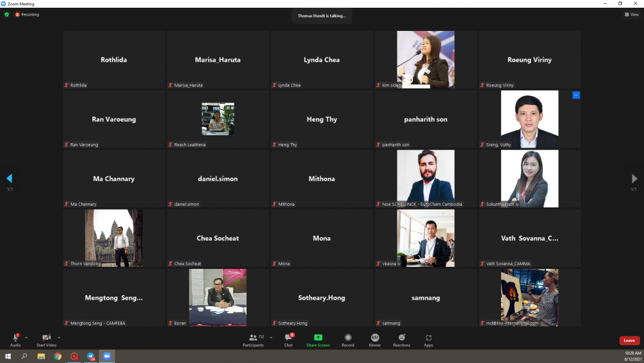
Task: Go to previous gallery page arrow
Action: [9, 178]
